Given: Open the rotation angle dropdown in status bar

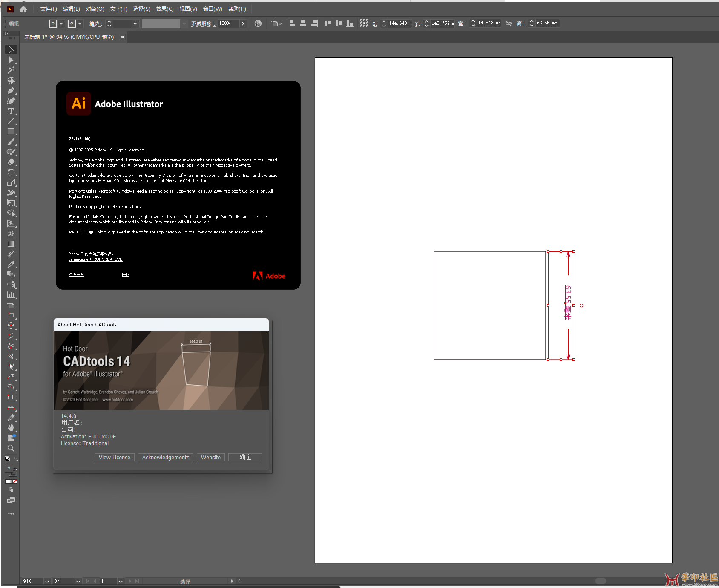Looking at the screenshot, I should tap(78, 581).
